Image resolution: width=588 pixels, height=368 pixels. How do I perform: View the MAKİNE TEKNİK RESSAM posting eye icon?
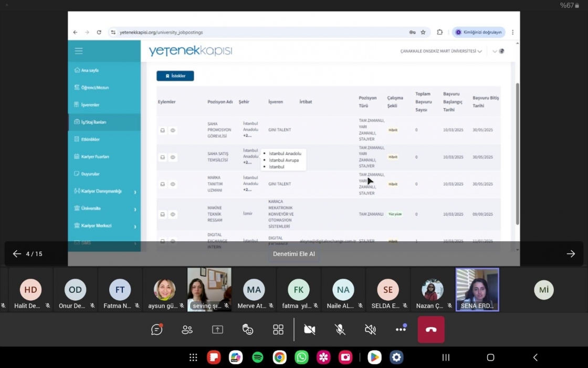click(x=173, y=214)
